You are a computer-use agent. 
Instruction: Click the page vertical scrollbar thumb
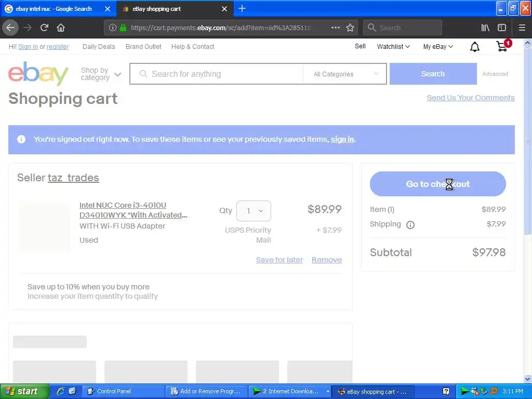point(528,140)
